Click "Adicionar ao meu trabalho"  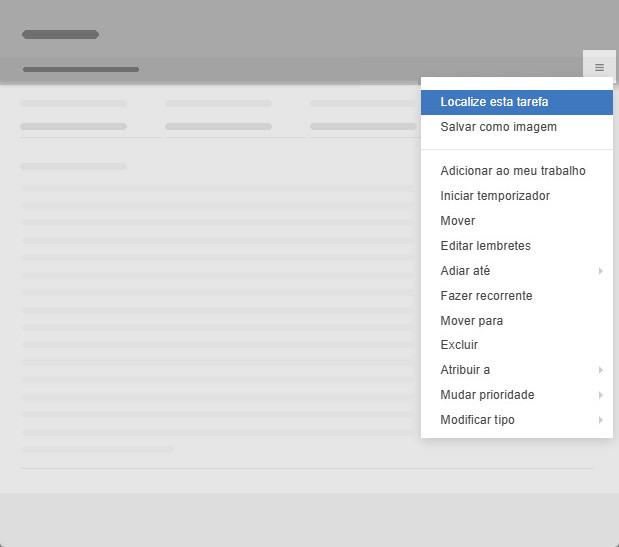(517, 171)
